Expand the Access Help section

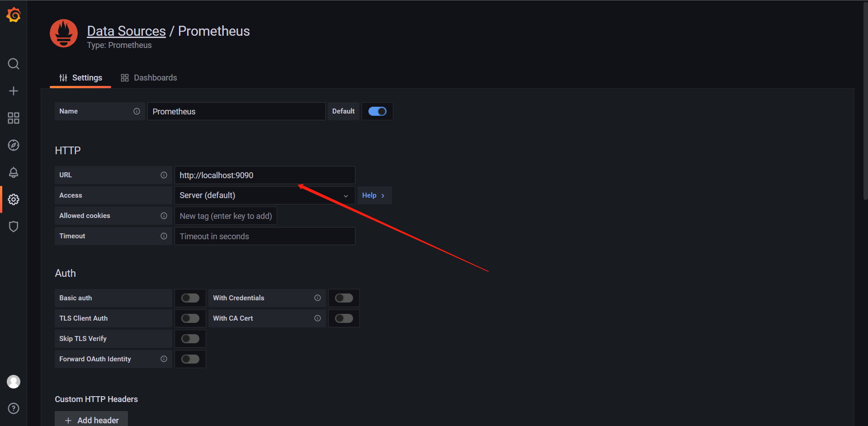tap(374, 195)
